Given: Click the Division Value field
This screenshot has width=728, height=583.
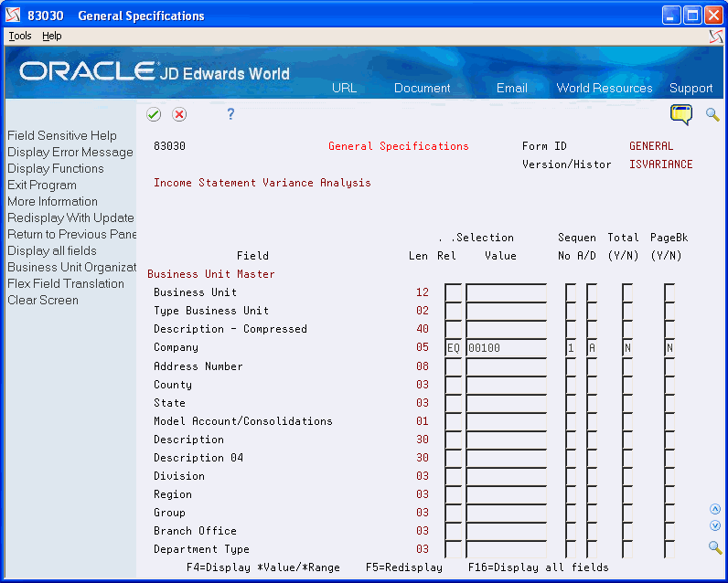Looking at the screenshot, I should 506,476.
